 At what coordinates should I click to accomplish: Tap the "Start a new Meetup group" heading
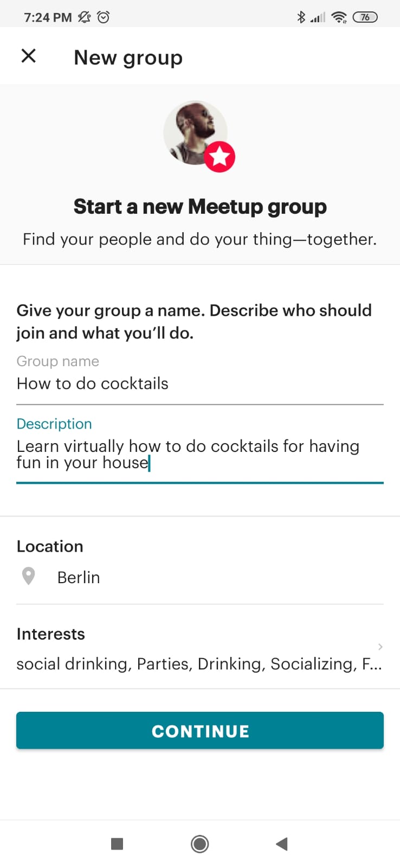(x=200, y=207)
